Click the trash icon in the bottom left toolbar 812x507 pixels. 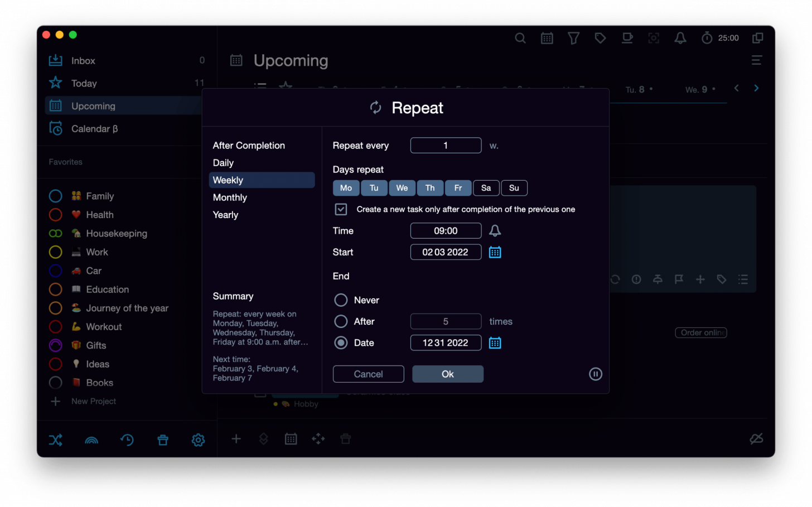point(162,440)
